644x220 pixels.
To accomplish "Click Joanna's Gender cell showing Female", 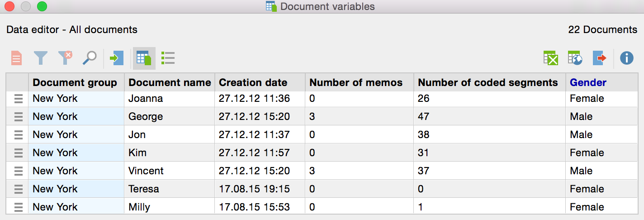I will [x=601, y=98].
